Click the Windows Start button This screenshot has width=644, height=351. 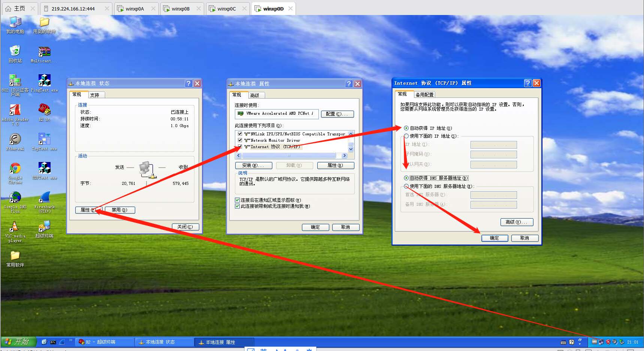[x=18, y=342]
